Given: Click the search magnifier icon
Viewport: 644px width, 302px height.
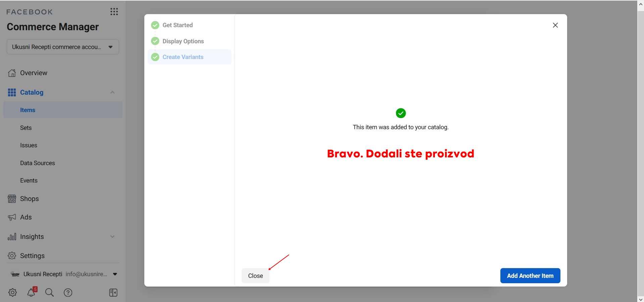Looking at the screenshot, I should coord(49,292).
